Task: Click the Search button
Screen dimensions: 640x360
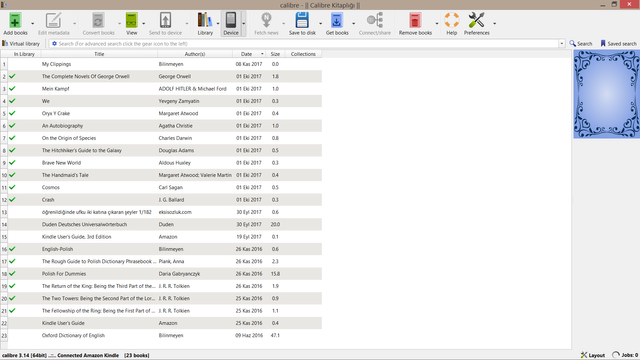Action: [x=581, y=44]
